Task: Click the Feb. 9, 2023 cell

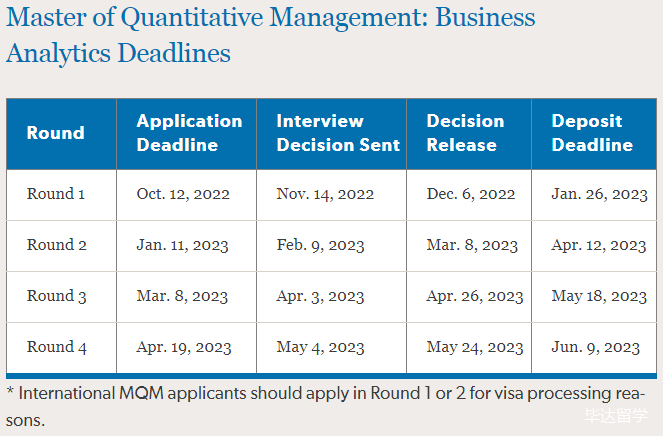Action: pos(320,245)
